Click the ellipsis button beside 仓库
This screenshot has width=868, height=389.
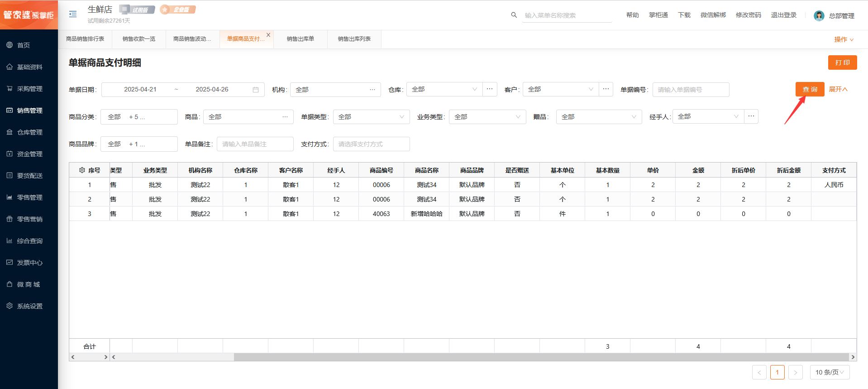pyautogui.click(x=490, y=89)
